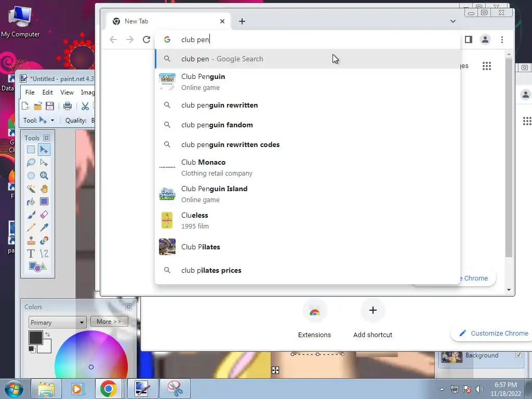Select the Line/Curve tool
This screenshot has width=532, height=399.
coord(44,254)
